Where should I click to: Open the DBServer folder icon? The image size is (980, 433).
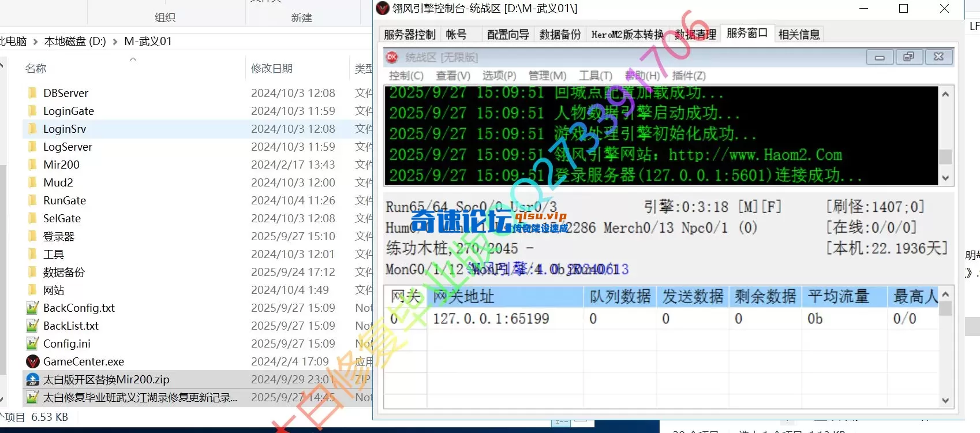(x=32, y=93)
